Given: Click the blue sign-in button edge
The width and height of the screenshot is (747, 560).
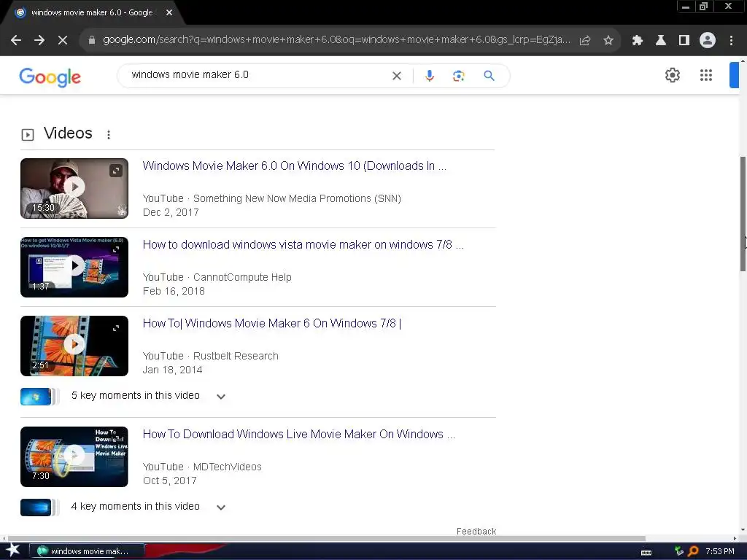Looking at the screenshot, I should point(734,75).
